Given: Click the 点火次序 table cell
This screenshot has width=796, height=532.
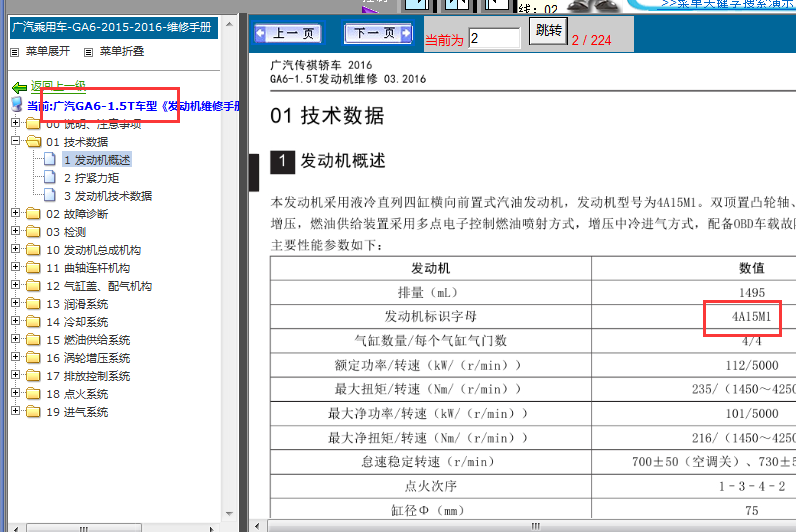Looking at the screenshot, I should pos(430,486).
